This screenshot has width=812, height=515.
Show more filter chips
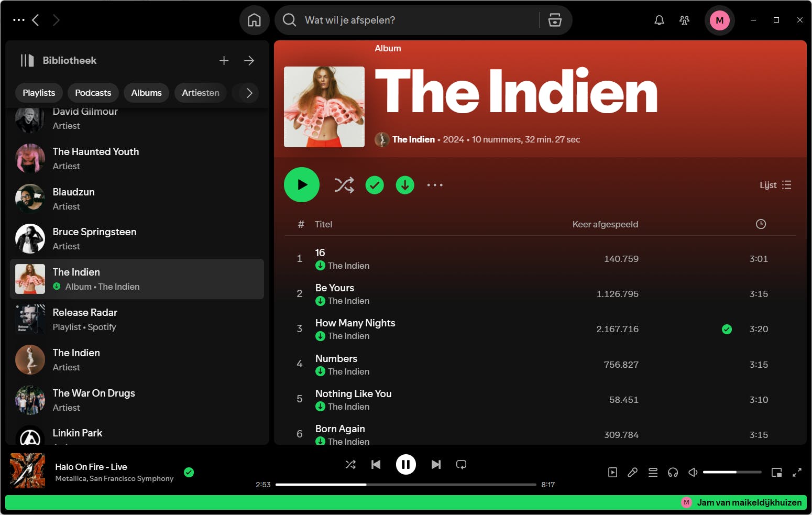tap(249, 93)
